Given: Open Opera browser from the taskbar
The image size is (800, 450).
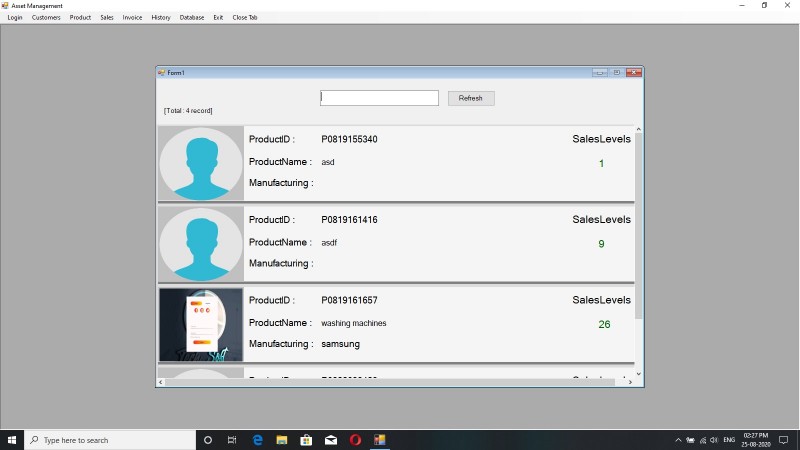Looking at the screenshot, I should (355, 440).
